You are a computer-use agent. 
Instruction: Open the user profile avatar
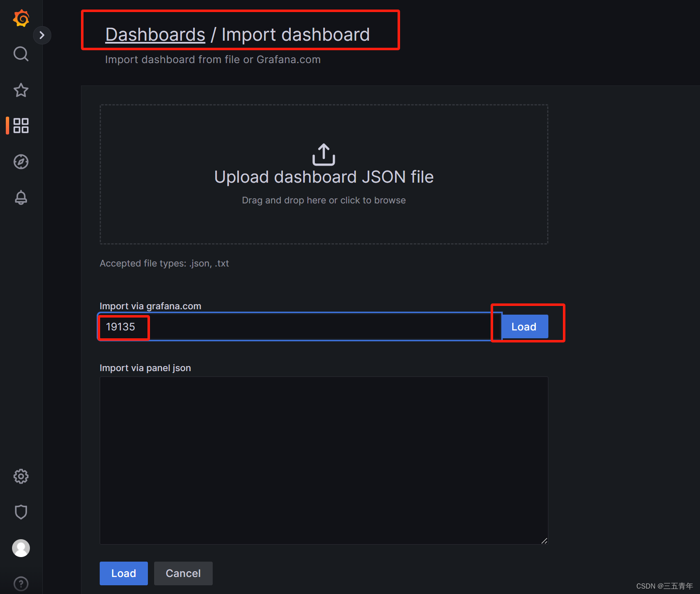point(21,548)
